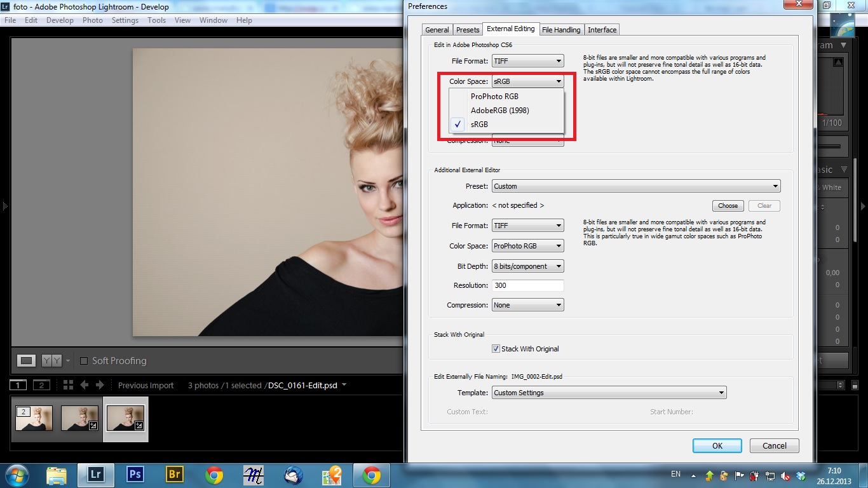This screenshot has height=488, width=868.
Task: Open Bit Depth 8 bits/component dropdown
Action: 528,266
